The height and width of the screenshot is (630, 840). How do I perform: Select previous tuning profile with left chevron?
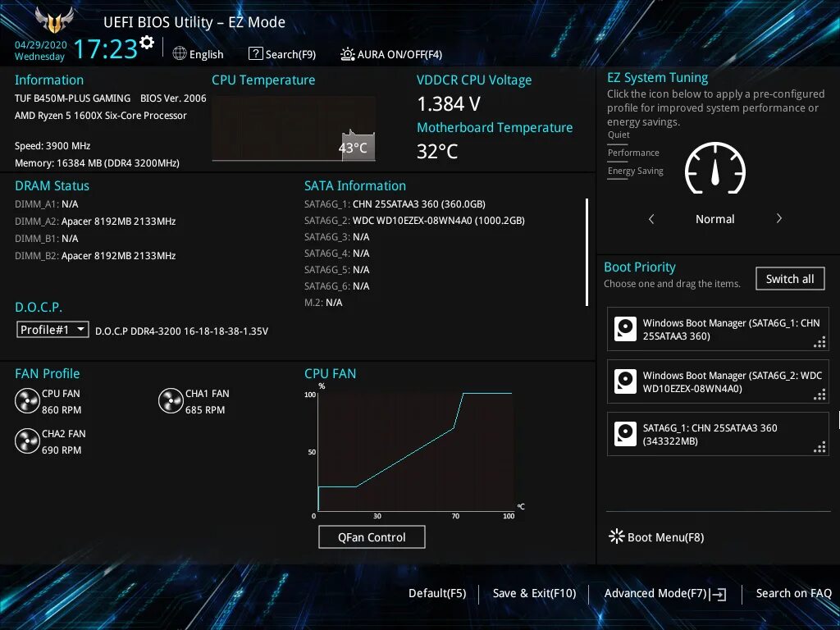[651, 218]
